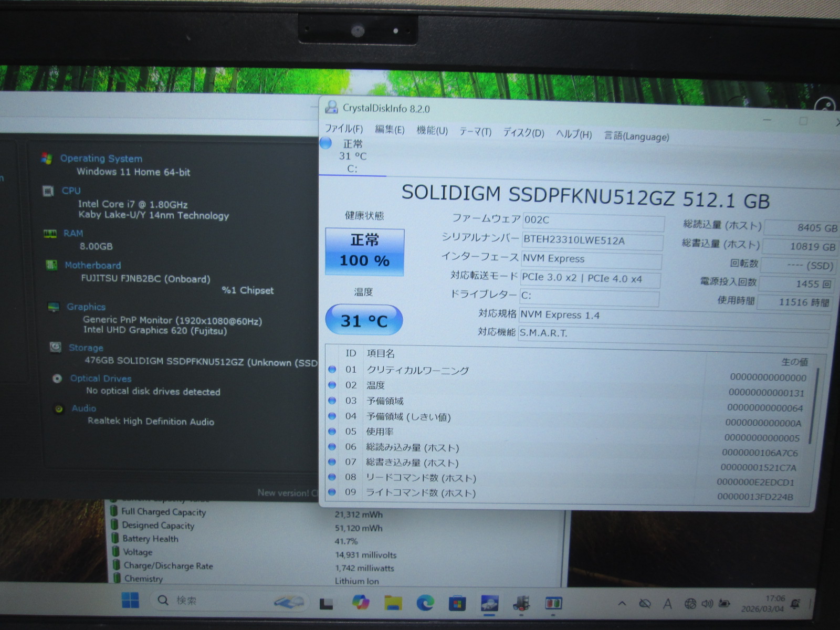Expand the hidden system tray icons chevron
This screenshot has height=630, width=840.
(622, 604)
